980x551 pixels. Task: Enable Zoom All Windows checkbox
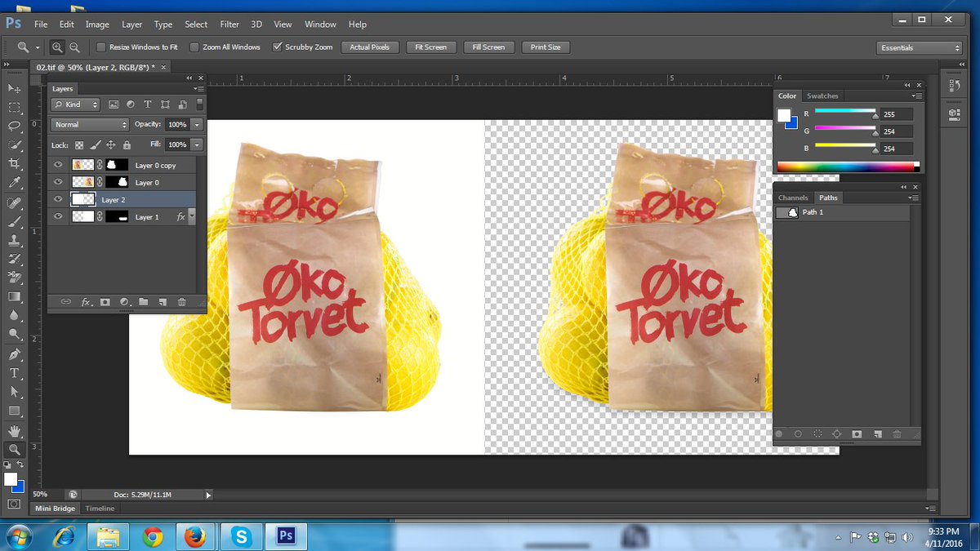[194, 47]
